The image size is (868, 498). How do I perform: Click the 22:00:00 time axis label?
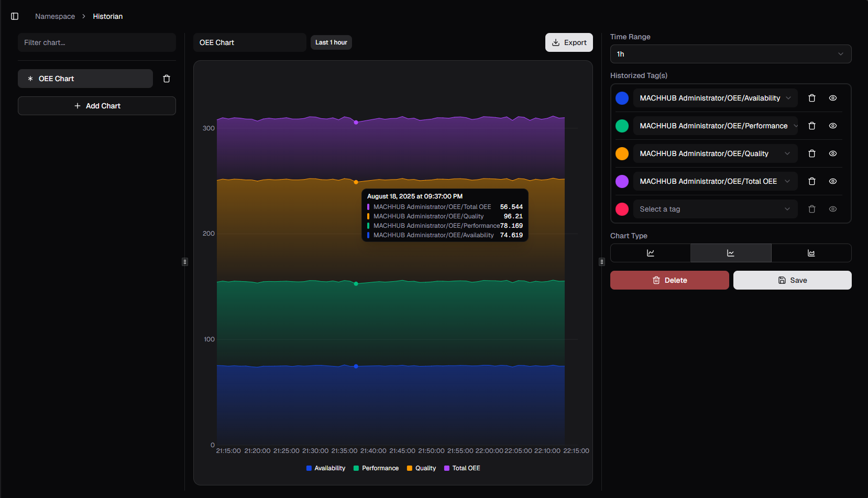(x=489, y=451)
